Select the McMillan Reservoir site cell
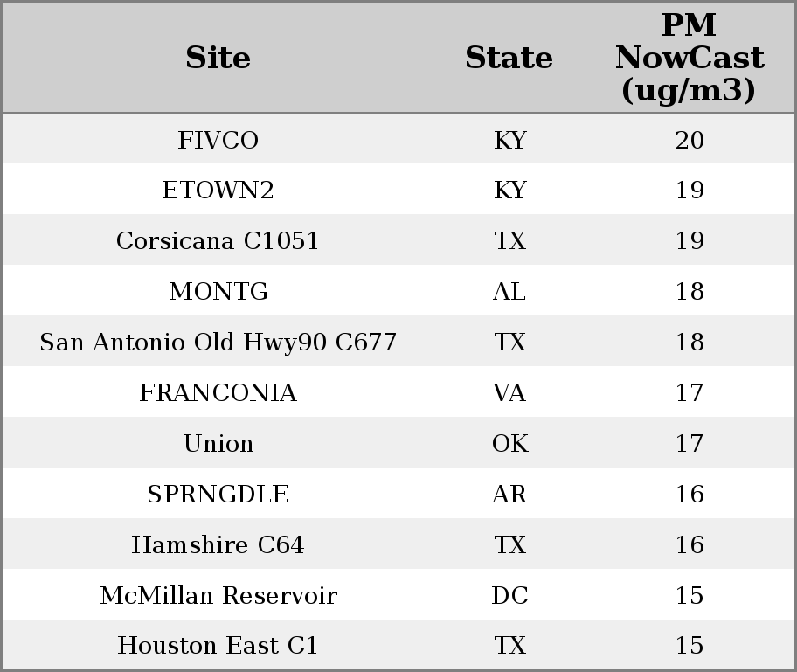Screen dimensions: 797x672 click(x=218, y=595)
